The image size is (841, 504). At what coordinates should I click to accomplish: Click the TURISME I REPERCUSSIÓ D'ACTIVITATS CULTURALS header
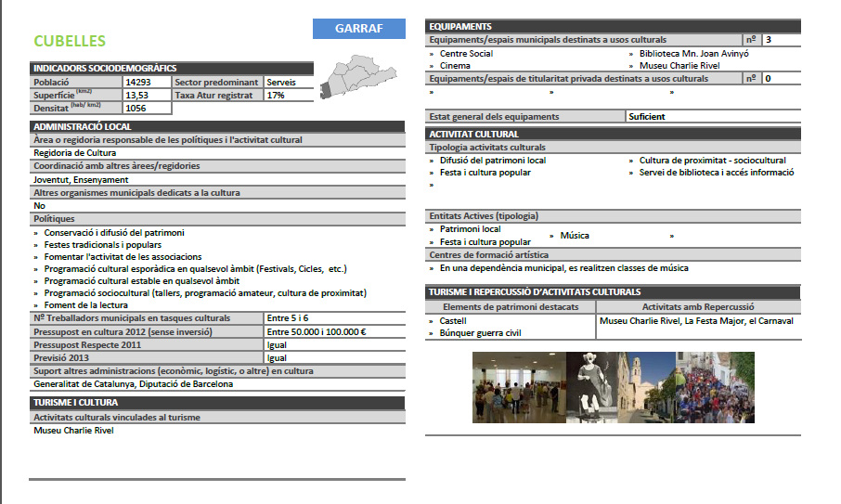coord(613,292)
